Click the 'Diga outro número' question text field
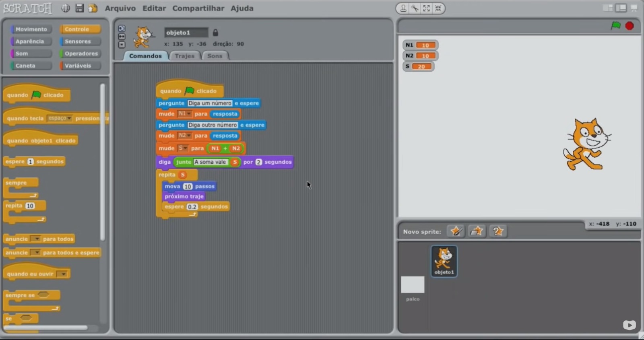 (x=213, y=125)
